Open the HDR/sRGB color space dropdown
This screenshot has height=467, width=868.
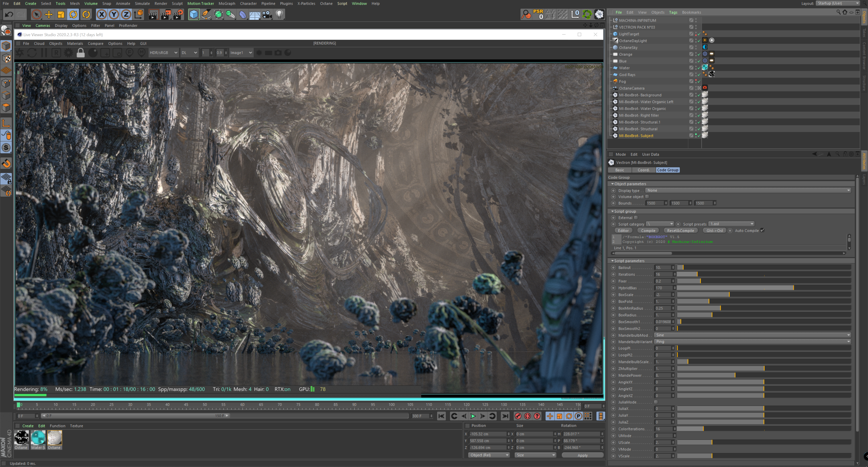pyautogui.click(x=163, y=53)
